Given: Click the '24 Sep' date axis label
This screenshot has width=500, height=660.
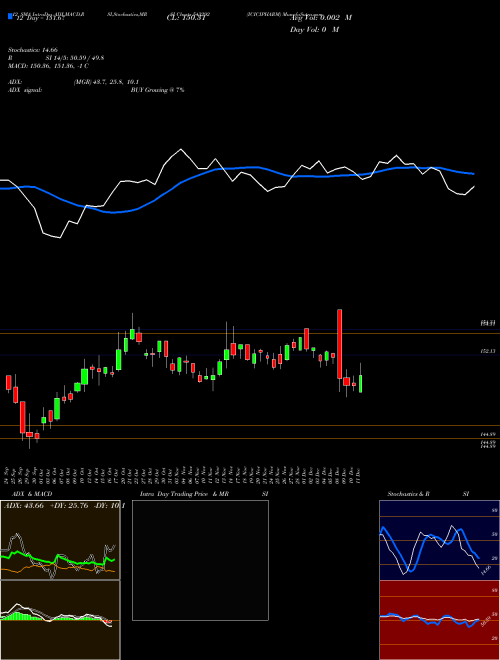Looking at the screenshot, I should click(x=8, y=474).
